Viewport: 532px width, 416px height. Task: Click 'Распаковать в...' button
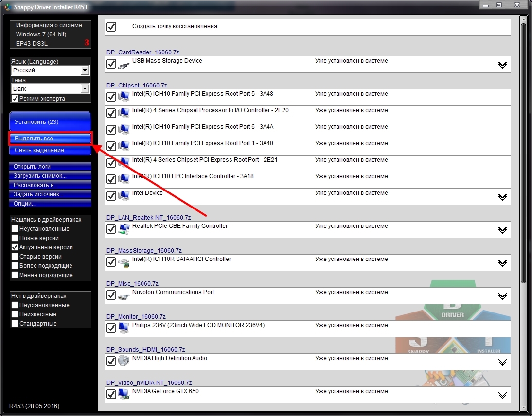(x=50, y=185)
